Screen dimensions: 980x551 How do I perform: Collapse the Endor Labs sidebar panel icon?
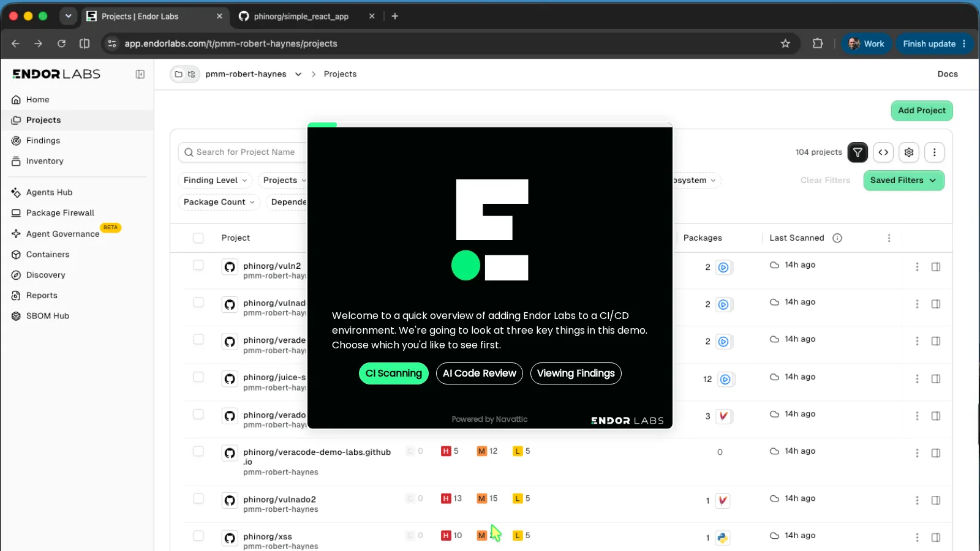click(x=140, y=74)
